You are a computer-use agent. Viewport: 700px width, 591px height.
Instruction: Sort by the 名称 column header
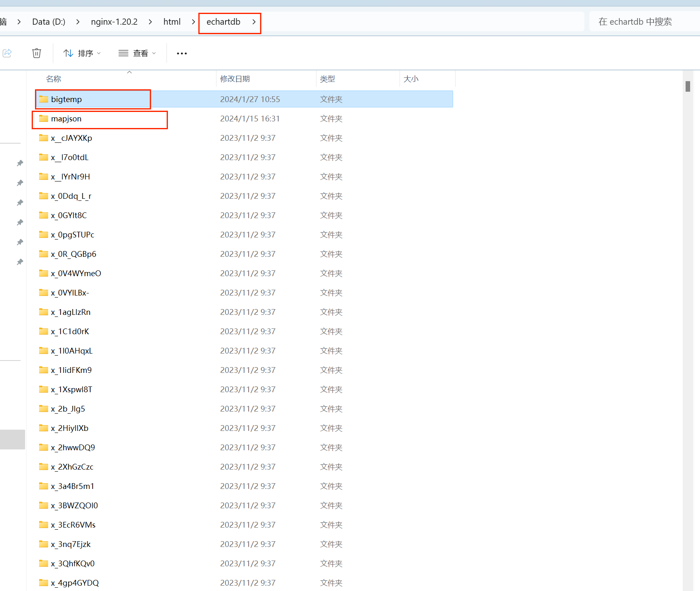53,79
